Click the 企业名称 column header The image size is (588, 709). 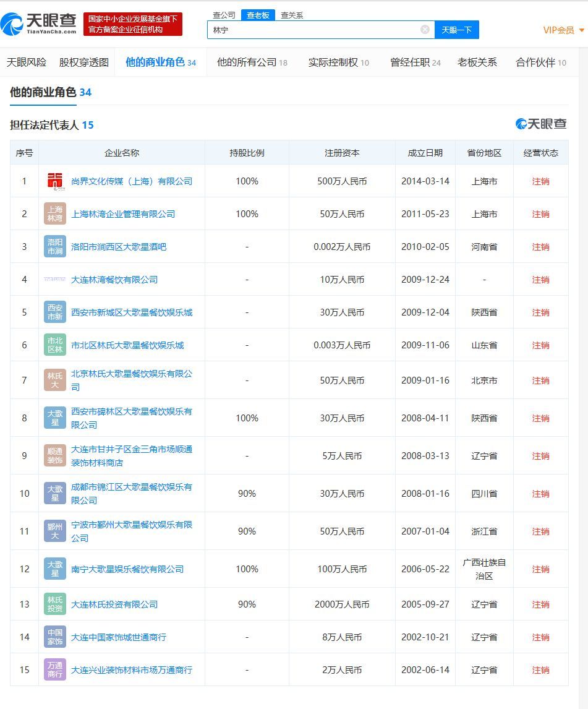[122, 153]
